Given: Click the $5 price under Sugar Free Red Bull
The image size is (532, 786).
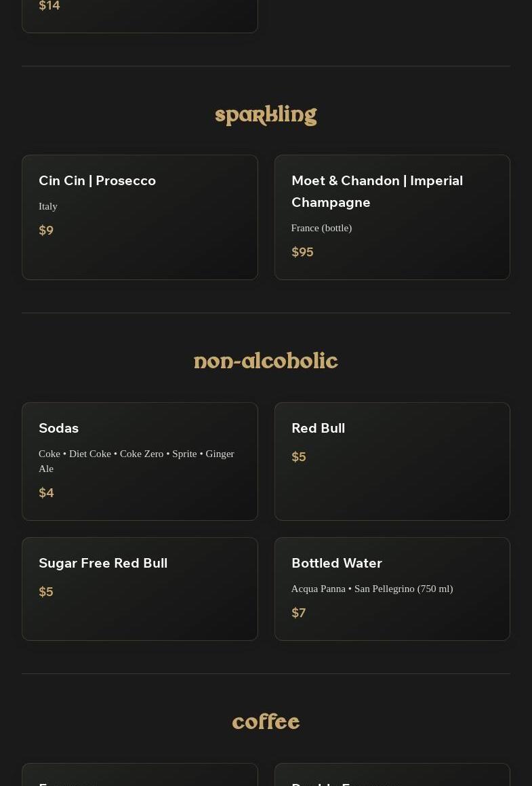Looking at the screenshot, I should (x=46, y=592).
